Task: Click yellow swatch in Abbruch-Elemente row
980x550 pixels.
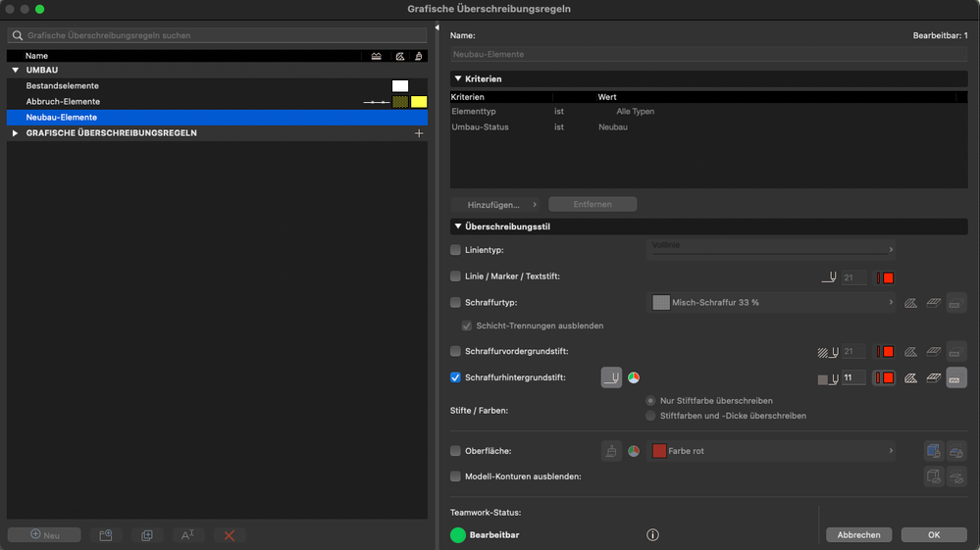Action: click(419, 102)
